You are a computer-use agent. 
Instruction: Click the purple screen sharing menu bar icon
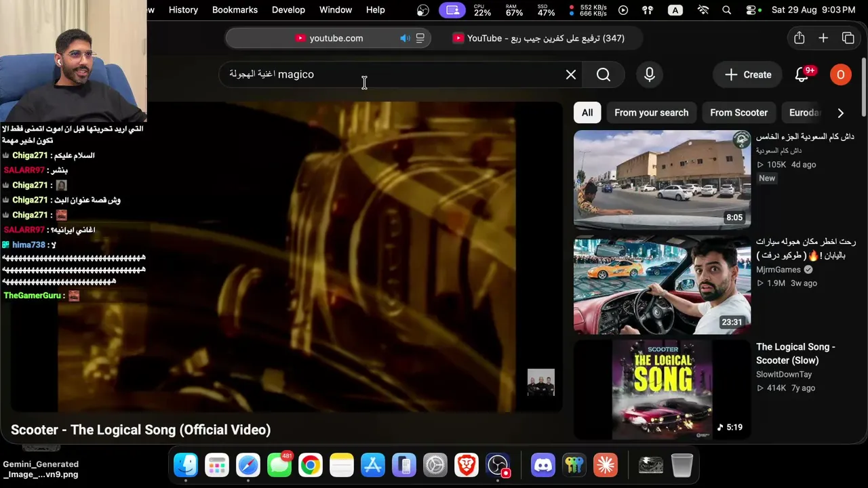[453, 10]
